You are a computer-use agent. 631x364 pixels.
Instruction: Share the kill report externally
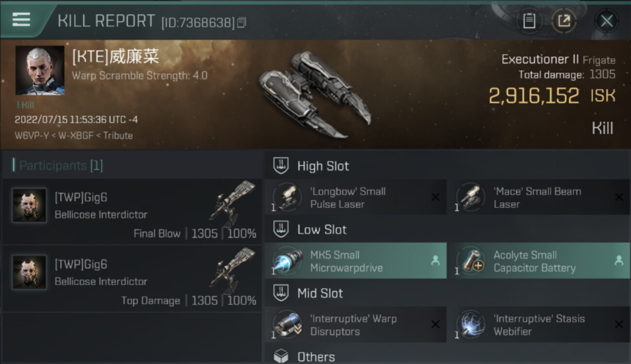pos(564,21)
